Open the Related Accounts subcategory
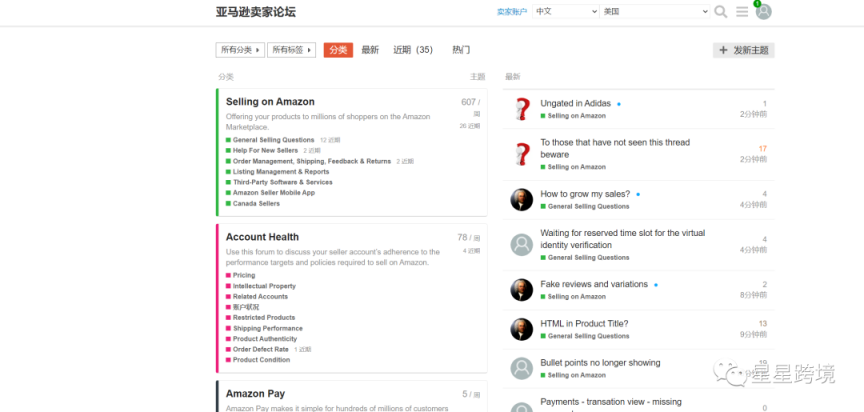 pyautogui.click(x=260, y=297)
